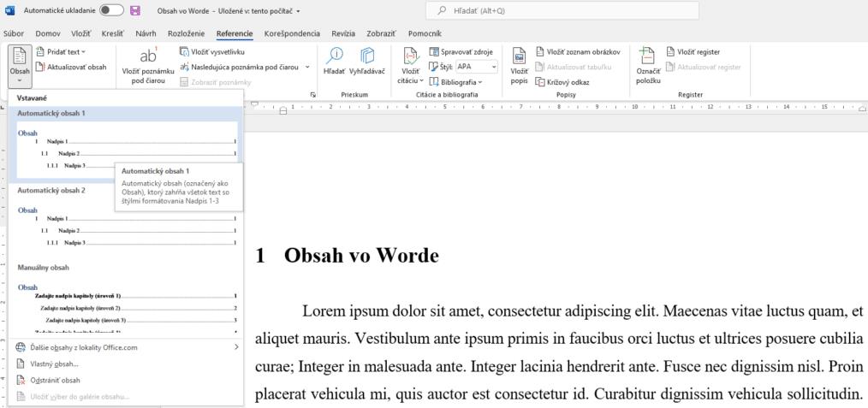Image resolution: width=868 pixels, height=408 pixels.
Task: Click the 'Lorem ipsum dolor sit amet' paragraph
Action: click(x=559, y=353)
